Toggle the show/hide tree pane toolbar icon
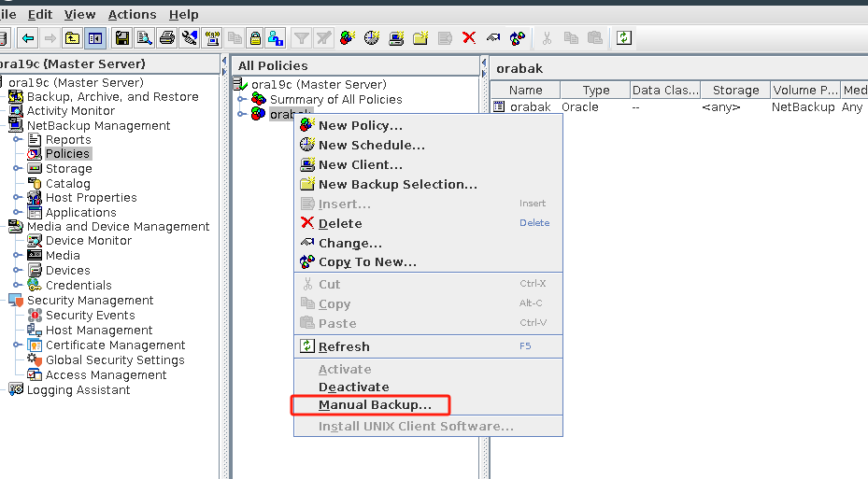Image resolution: width=868 pixels, height=479 pixels. [95, 38]
